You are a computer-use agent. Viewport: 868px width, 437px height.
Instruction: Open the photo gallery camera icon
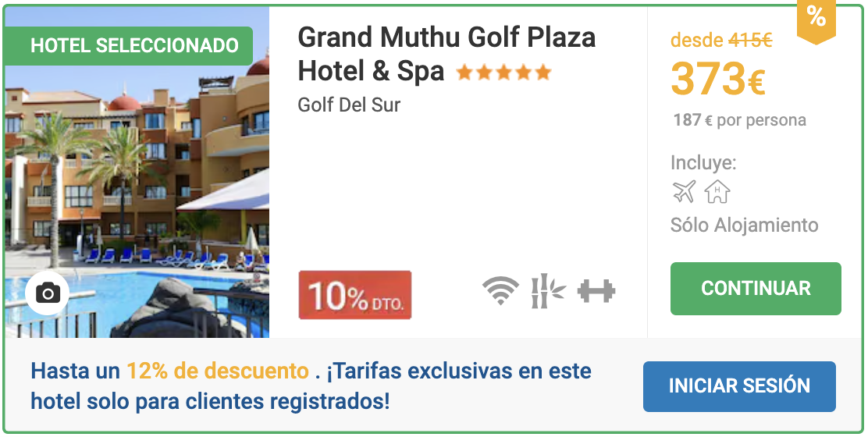(48, 293)
